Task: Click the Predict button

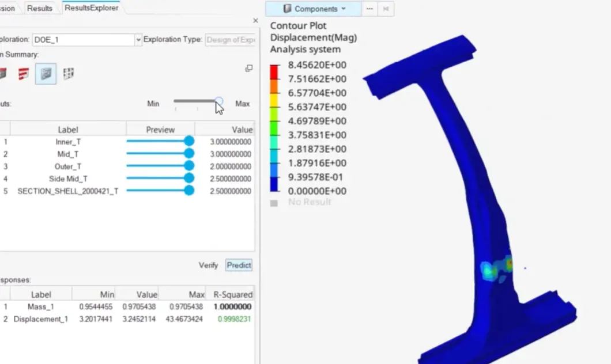Action: tap(239, 265)
